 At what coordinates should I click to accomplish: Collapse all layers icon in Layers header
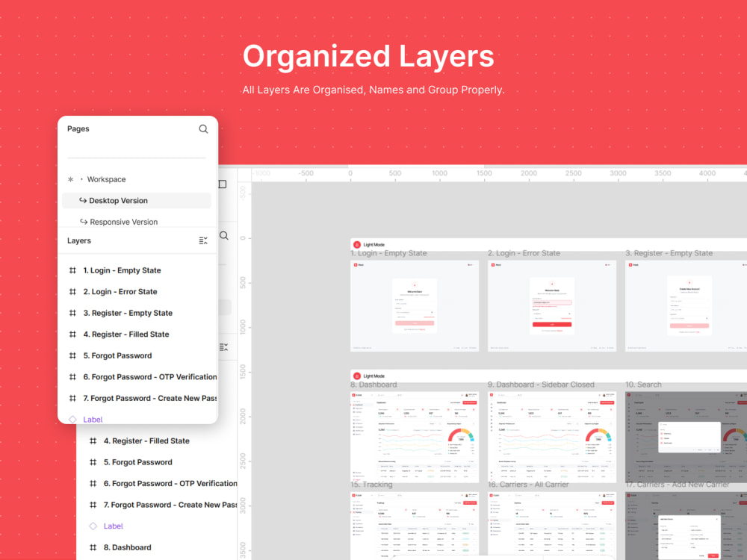(203, 241)
